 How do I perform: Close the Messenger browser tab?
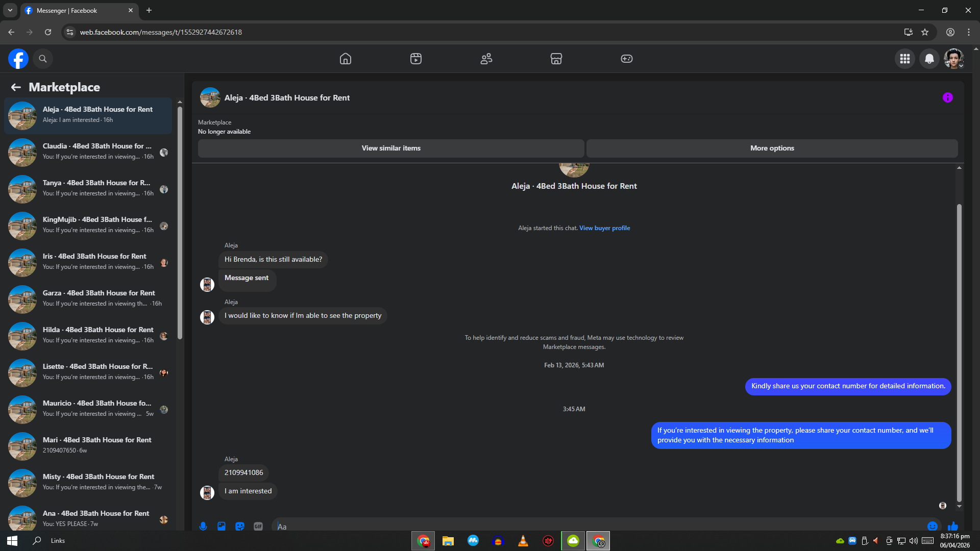tap(130, 10)
